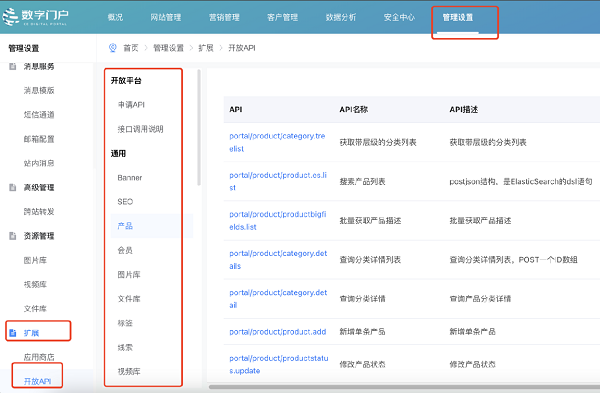This screenshot has width=600, height=393.
Task: Click the API category list vertical scrollbar
Action: point(199,127)
